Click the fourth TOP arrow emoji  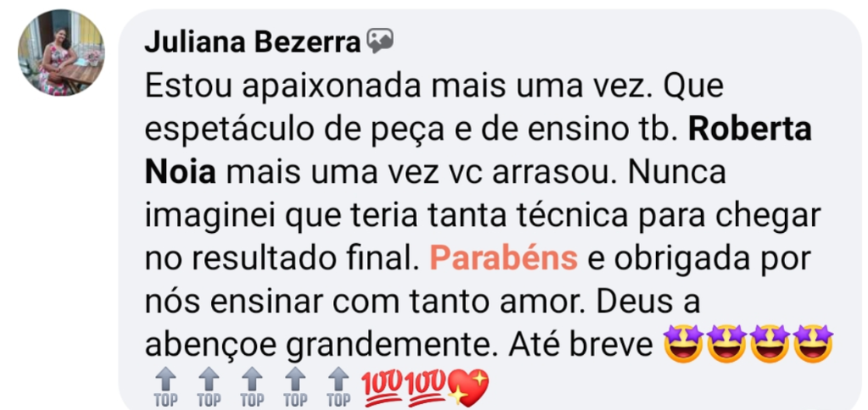[x=295, y=388]
